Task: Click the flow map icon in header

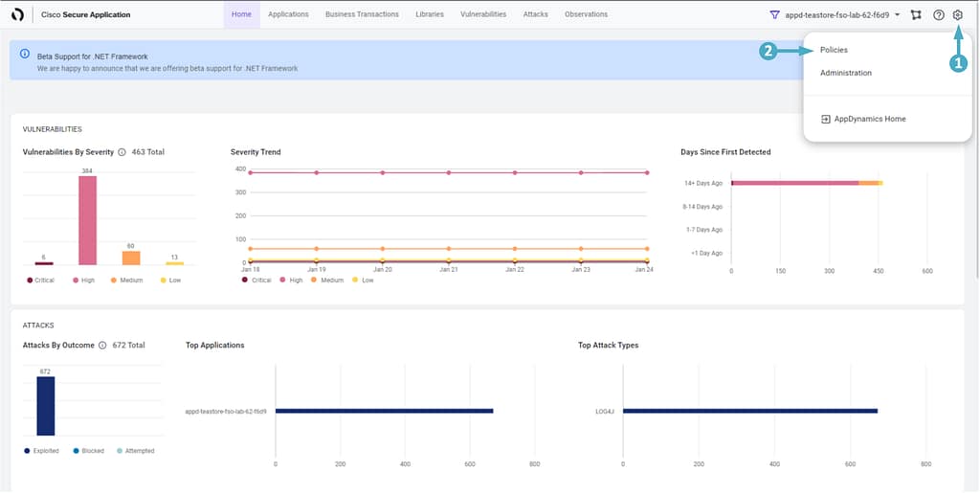Action: click(x=916, y=15)
